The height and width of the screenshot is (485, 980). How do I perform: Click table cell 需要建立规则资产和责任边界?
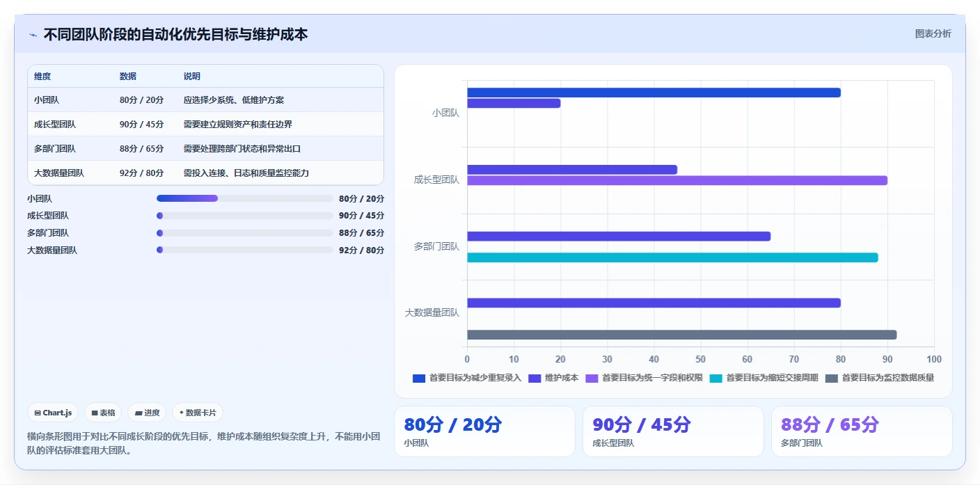[238, 125]
